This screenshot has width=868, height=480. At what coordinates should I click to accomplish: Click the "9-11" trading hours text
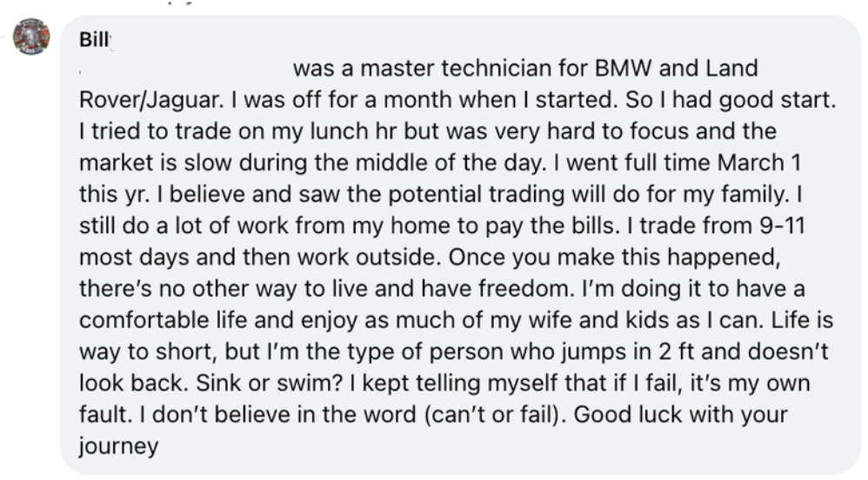(785, 226)
